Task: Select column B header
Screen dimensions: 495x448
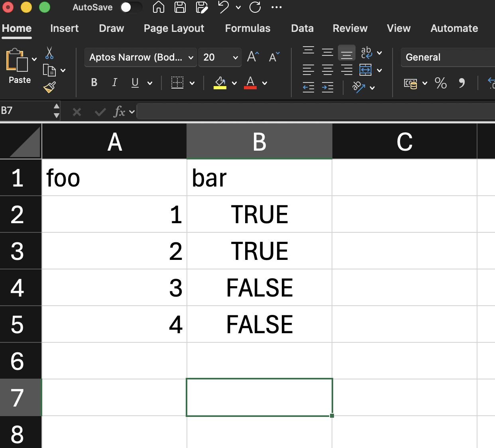Action: (x=259, y=141)
